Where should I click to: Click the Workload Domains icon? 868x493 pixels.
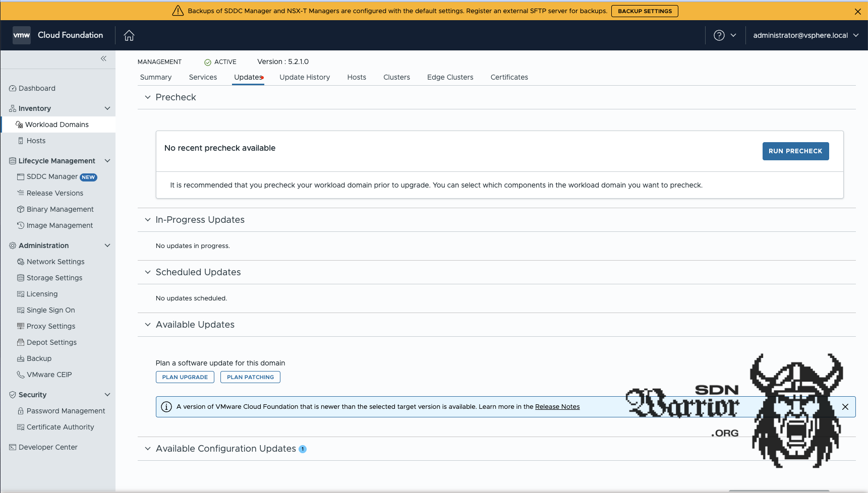[19, 125]
